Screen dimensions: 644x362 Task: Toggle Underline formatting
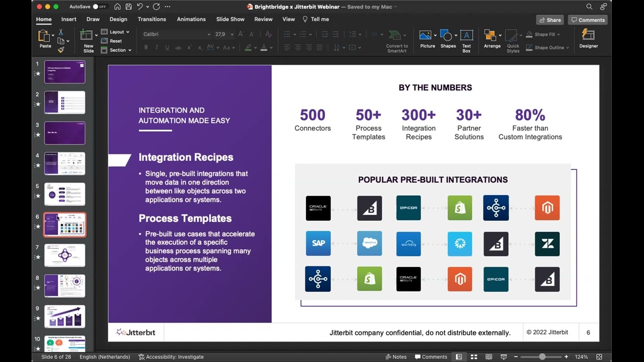(x=167, y=47)
